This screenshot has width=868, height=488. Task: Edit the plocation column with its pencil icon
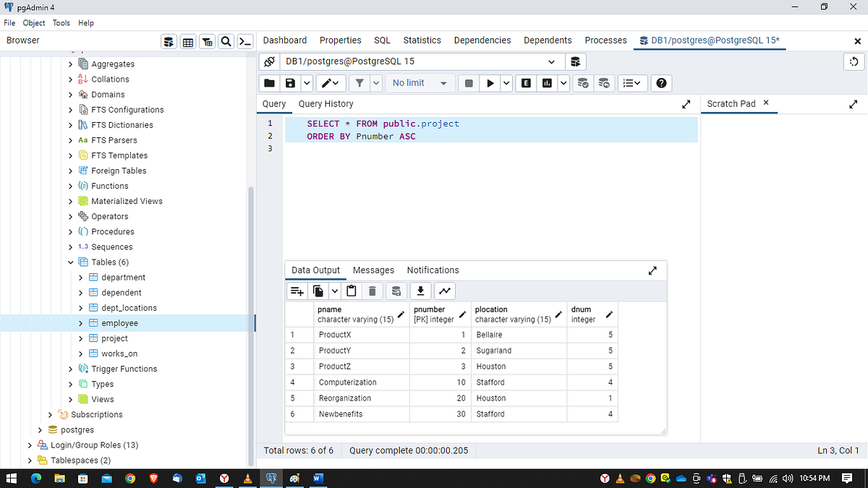coord(558,314)
